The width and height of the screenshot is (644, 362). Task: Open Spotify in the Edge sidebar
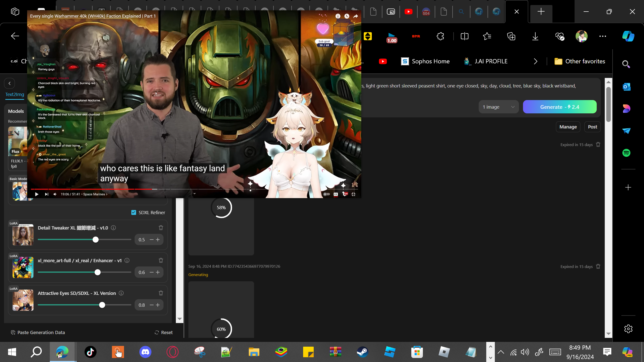tap(626, 153)
